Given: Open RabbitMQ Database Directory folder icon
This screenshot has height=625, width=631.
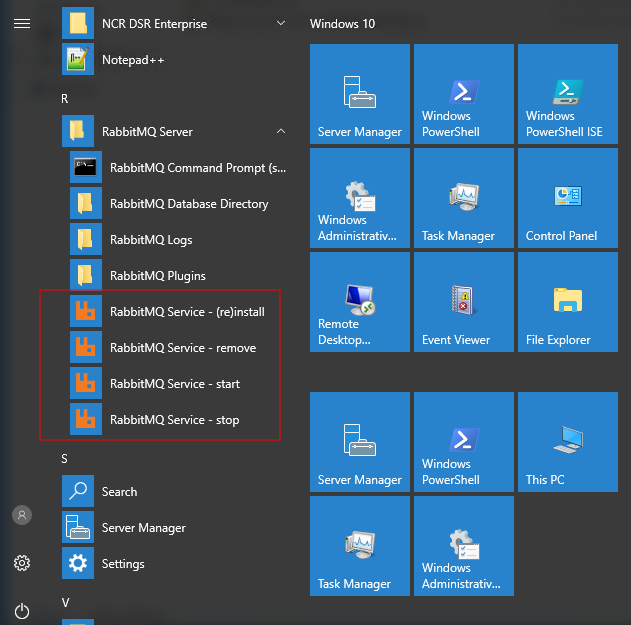Looking at the screenshot, I should click(x=86, y=203).
